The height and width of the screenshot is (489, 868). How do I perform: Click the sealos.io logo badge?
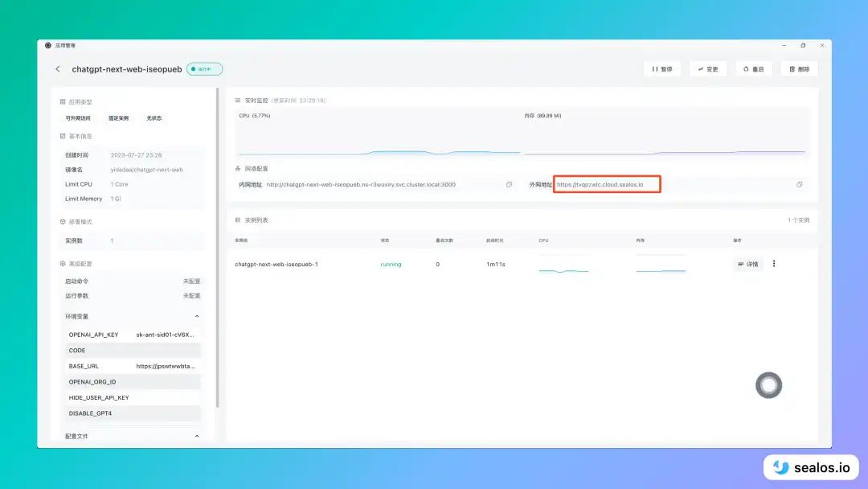[x=811, y=467]
